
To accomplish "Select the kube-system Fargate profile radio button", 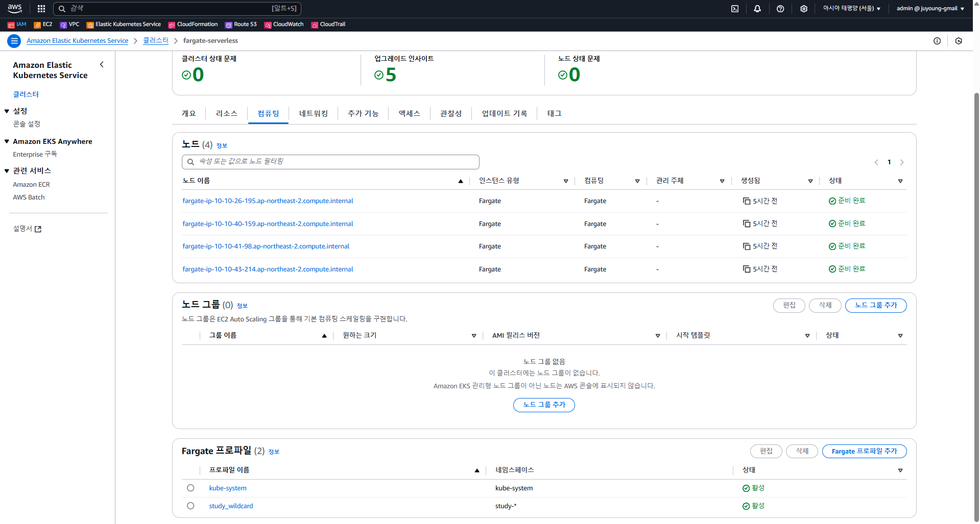I will click(190, 488).
